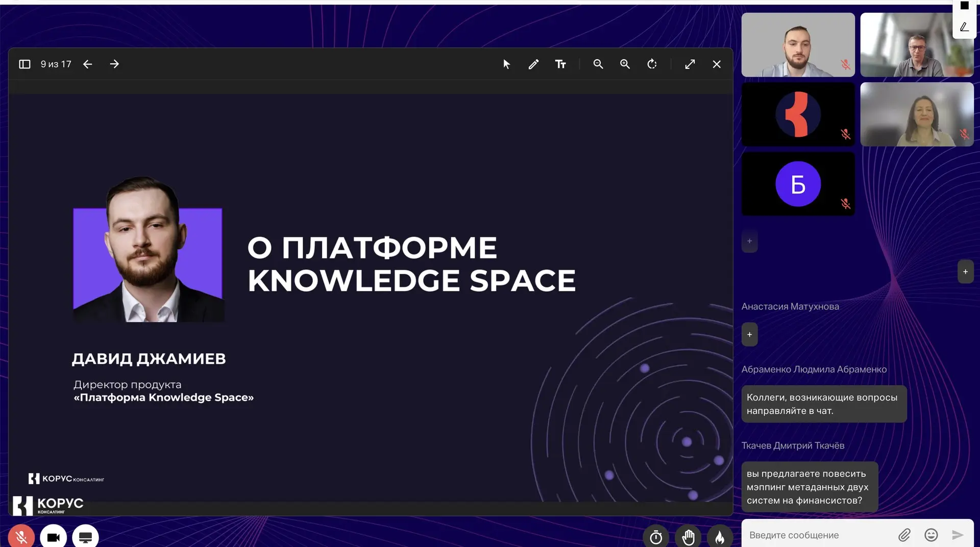Toggle the camera
The height and width of the screenshot is (547, 980).
(x=54, y=536)
